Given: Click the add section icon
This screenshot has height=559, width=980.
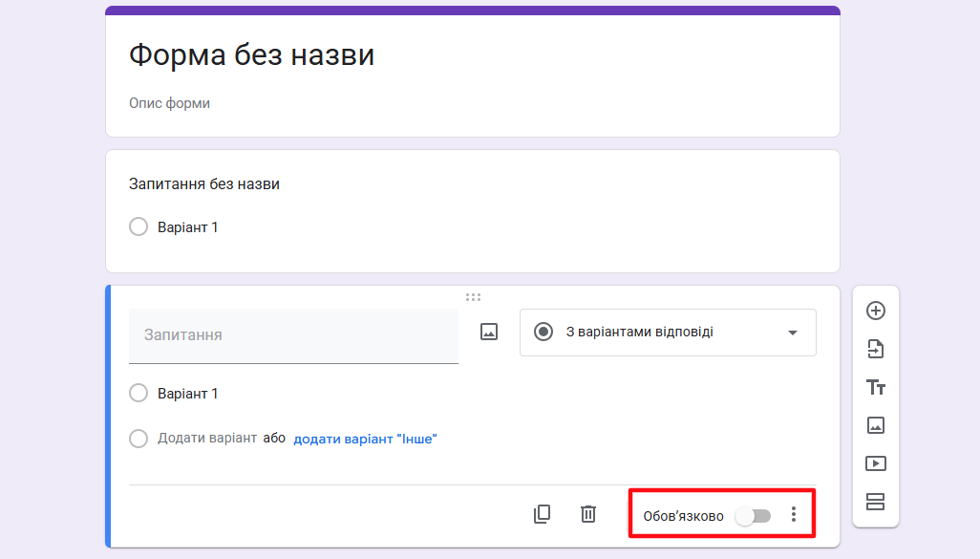Looking at the screenshot, I should click(875, 502).
